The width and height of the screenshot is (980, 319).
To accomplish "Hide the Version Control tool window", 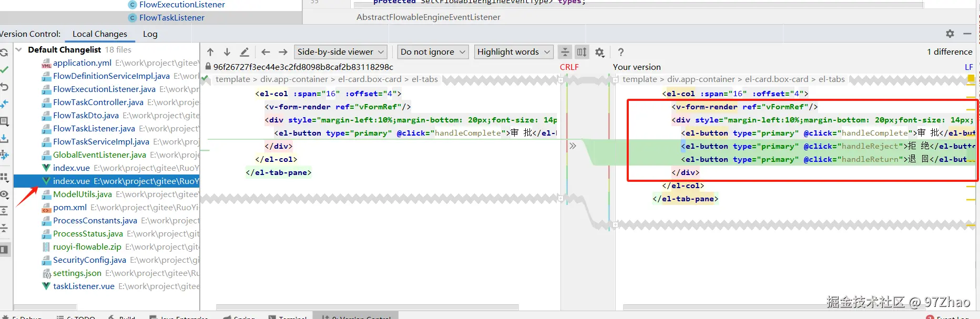I will [967, 34].
